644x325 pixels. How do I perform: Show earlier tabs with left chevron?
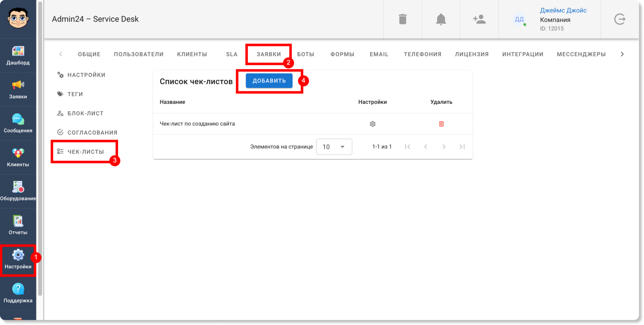(61, 54)
